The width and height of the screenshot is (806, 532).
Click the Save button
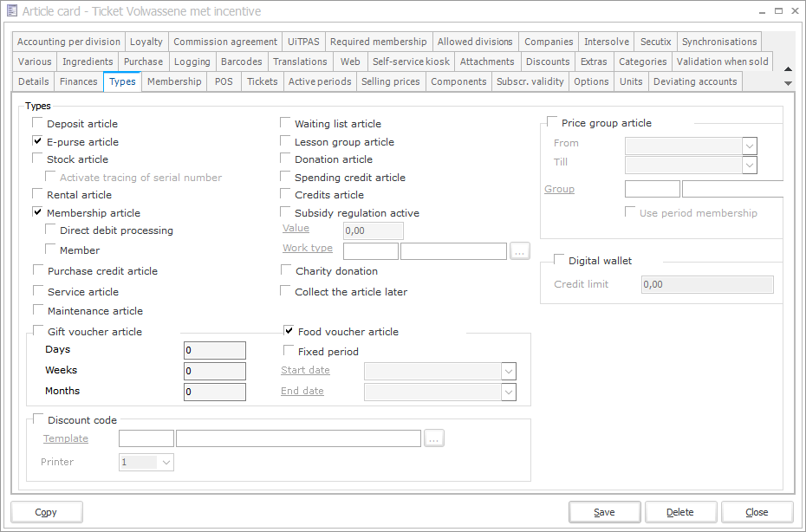click(604, 512)
